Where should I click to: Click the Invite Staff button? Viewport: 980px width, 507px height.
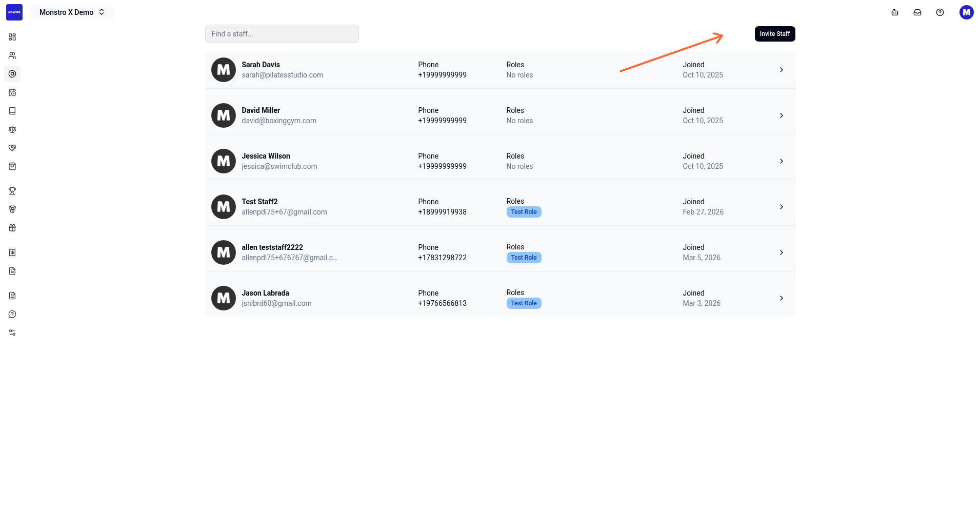775,34
